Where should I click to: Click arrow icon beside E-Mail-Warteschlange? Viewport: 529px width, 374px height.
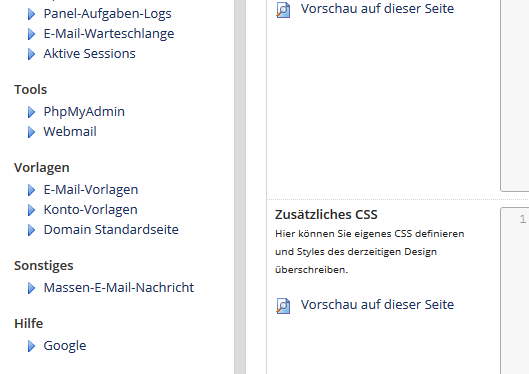tap(31, 34)
